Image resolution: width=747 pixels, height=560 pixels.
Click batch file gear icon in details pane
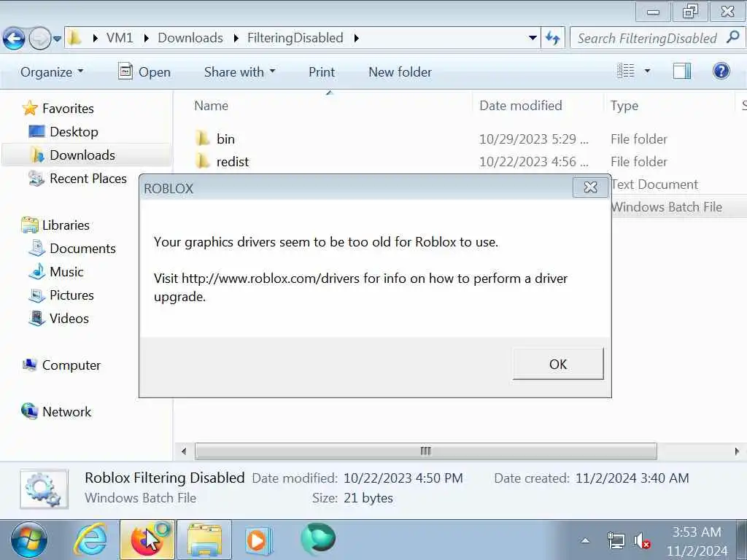click(44, 489)
